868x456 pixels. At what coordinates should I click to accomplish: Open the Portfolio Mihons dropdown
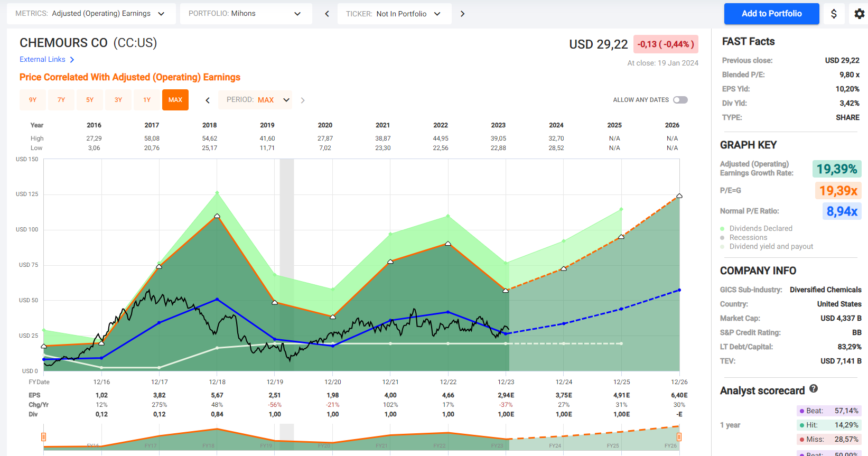246,14
